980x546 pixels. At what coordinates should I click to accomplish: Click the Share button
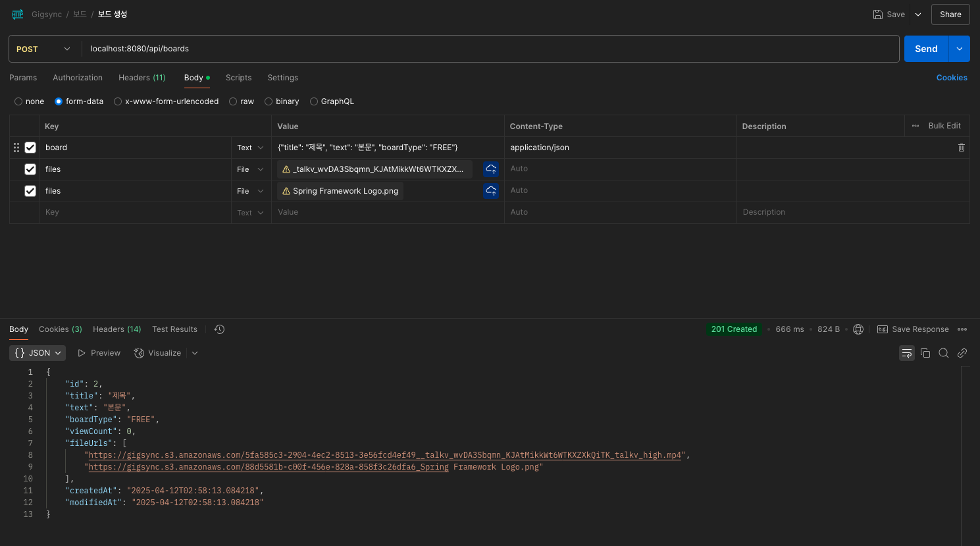point(950,14)
